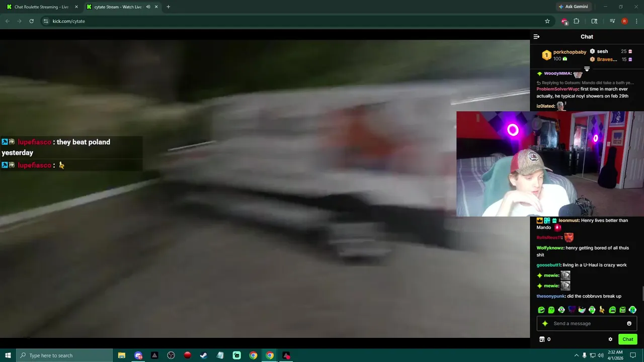Expand the gift leaderboard drawer handle
This screenshot has width=644, height=362.
coord(587,68)
